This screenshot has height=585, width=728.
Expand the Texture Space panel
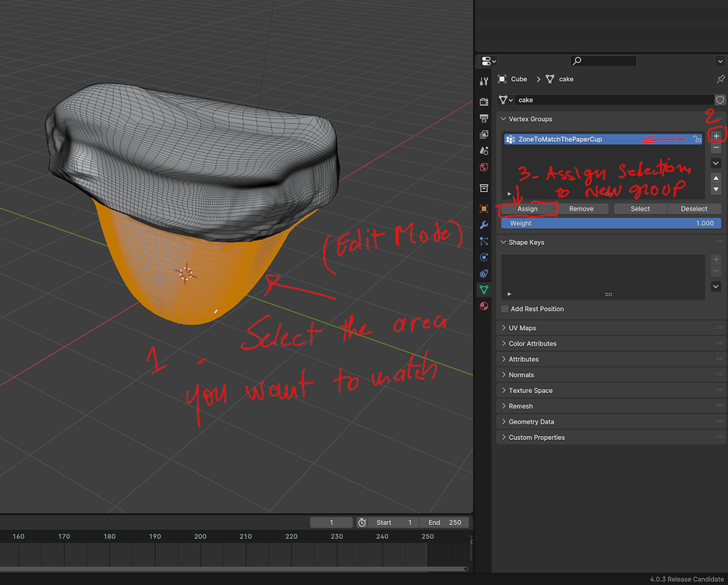pyautogui.click(x=504, y=390)
